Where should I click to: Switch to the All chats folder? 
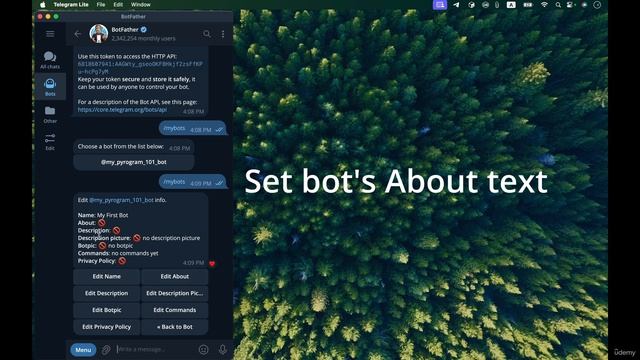click(x=50, y=60)
